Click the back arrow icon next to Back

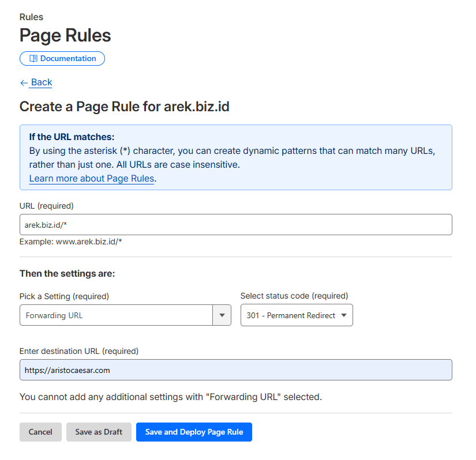click(x=25, y=82)
